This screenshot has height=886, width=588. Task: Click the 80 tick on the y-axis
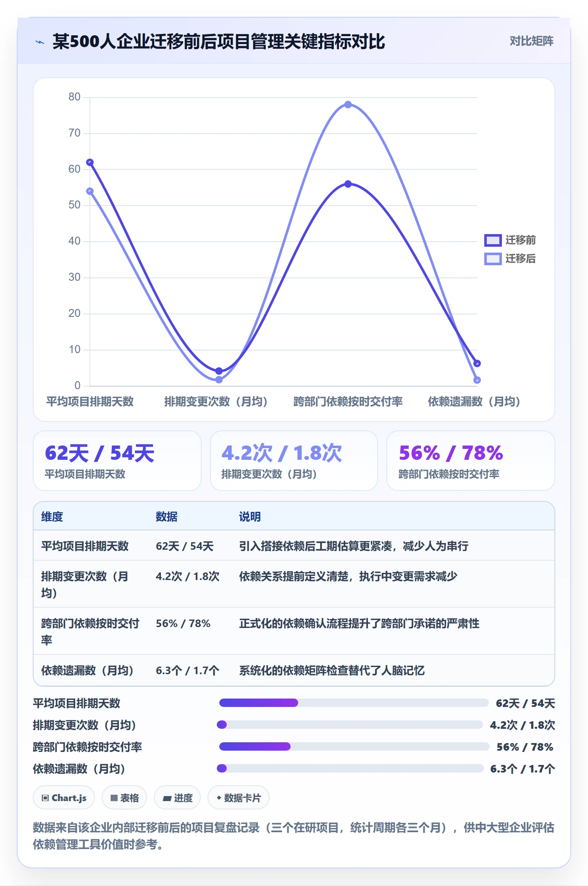(74, 97)
